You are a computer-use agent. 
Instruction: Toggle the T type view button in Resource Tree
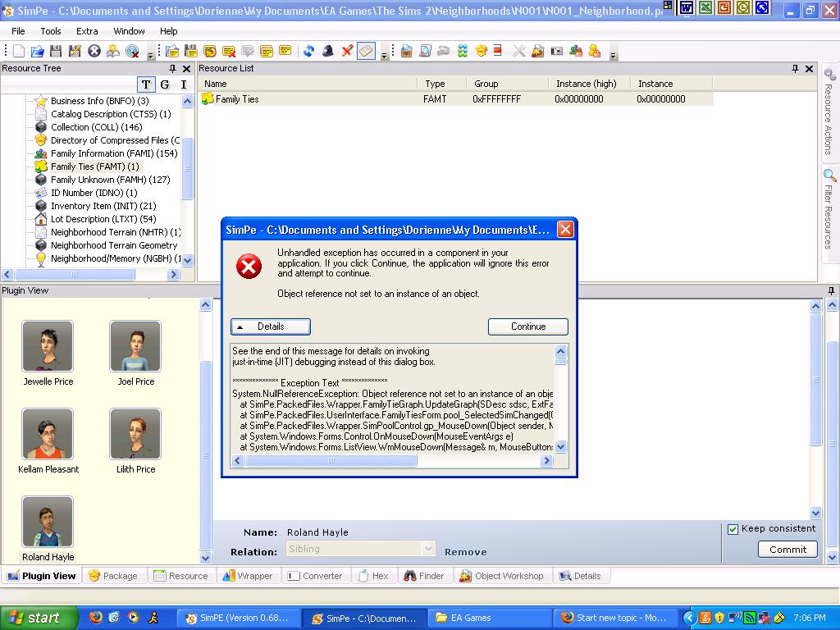pos(146,84)
